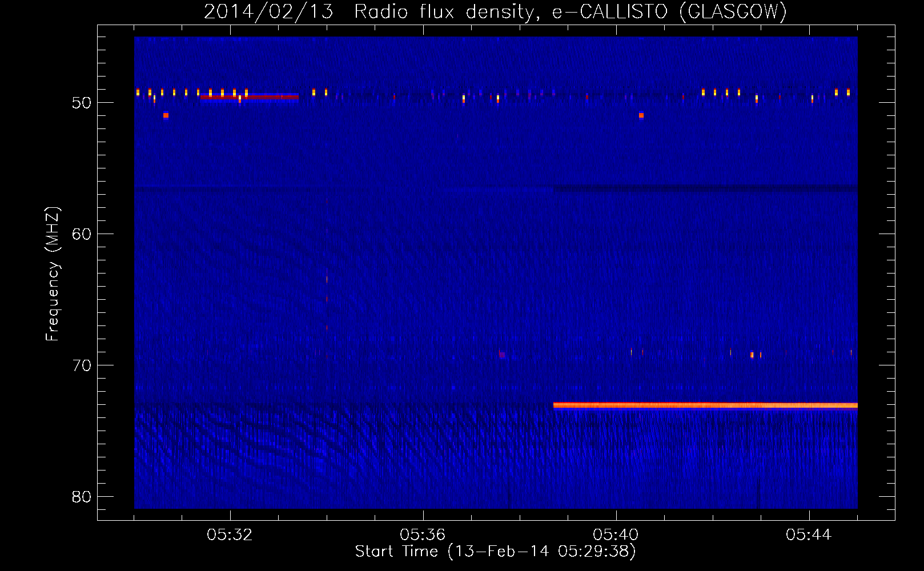Click the 50 frequency tick label

82,103
